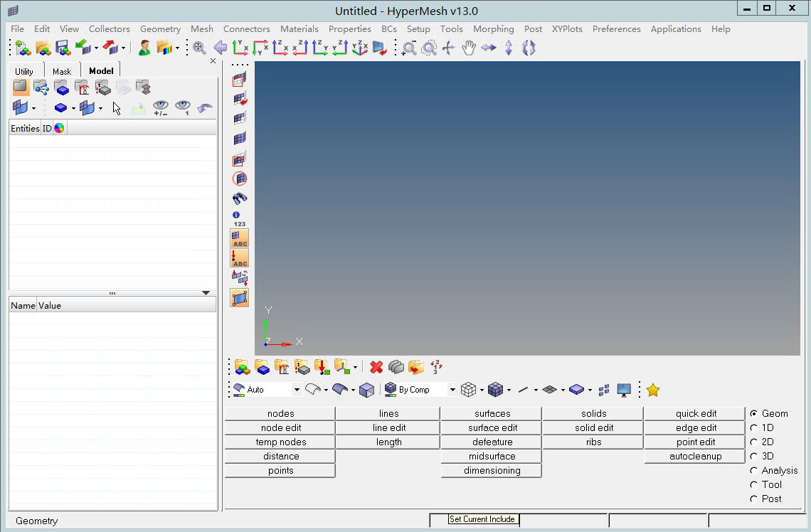Expand the 1D line representation dropdown arrow
The image size is (811, 532).
[536, 390]
